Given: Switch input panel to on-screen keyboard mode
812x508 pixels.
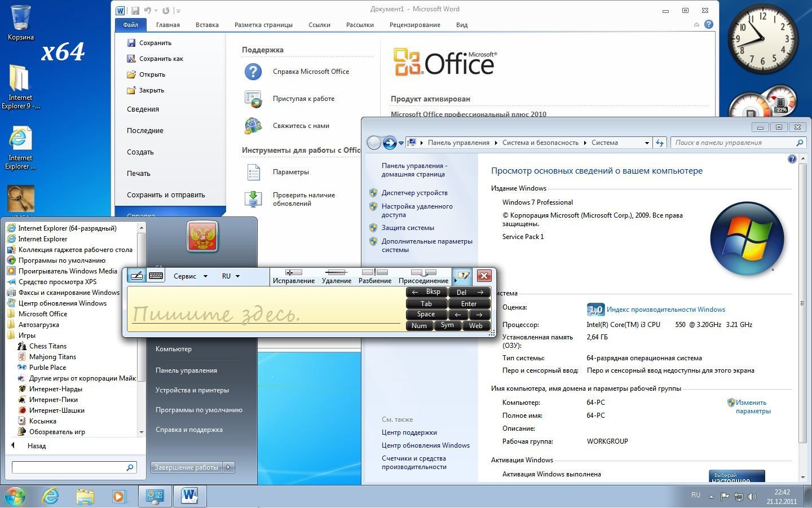Looking at the screenshot, I should [x=156, y=276].
